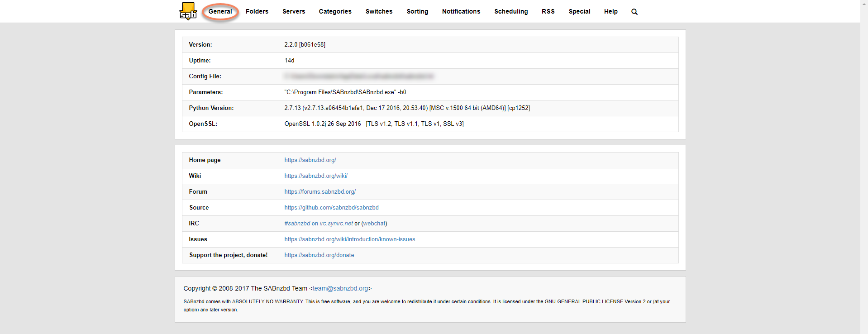Click the 'Forum' row label

point(198,192)
